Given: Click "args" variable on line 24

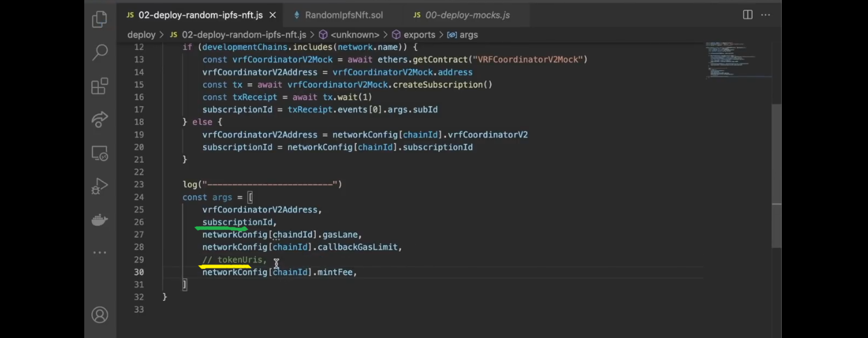Looking at the screenshot, I should pyautogui.click(x=222, y=197).
